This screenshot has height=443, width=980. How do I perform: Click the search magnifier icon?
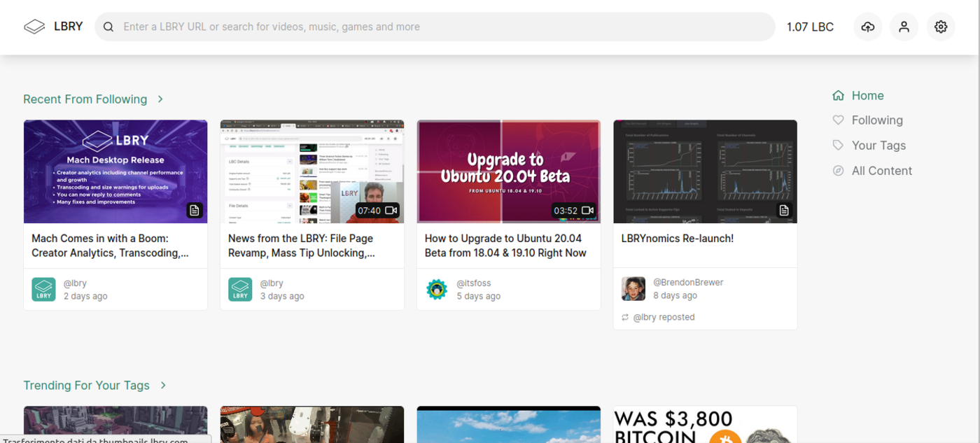[108, 26]
